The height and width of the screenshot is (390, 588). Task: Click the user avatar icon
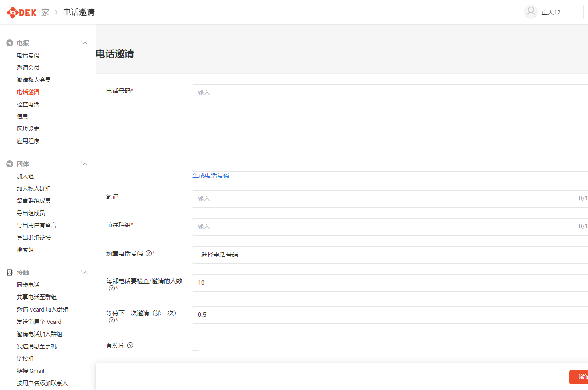point(531,12)
